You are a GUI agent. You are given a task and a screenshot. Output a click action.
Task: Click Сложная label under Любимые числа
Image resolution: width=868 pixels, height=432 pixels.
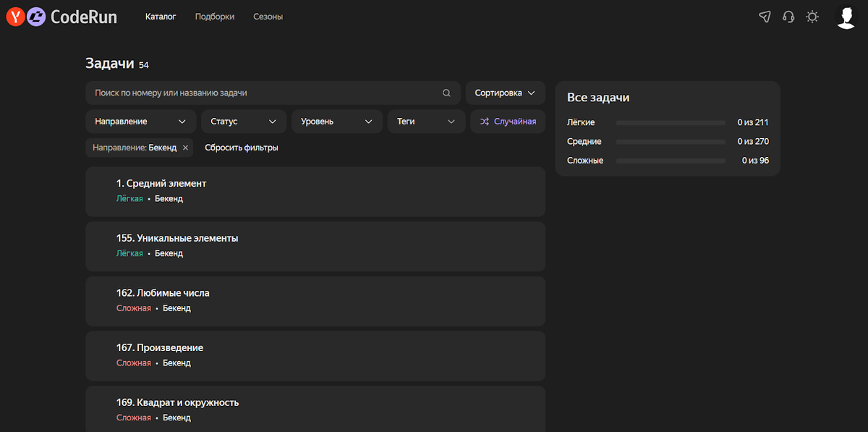click(x=134, y=308)
